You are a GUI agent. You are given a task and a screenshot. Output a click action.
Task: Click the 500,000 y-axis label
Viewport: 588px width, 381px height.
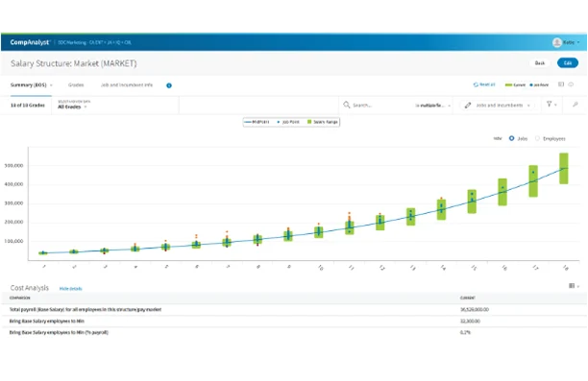[x=13, y=166]
